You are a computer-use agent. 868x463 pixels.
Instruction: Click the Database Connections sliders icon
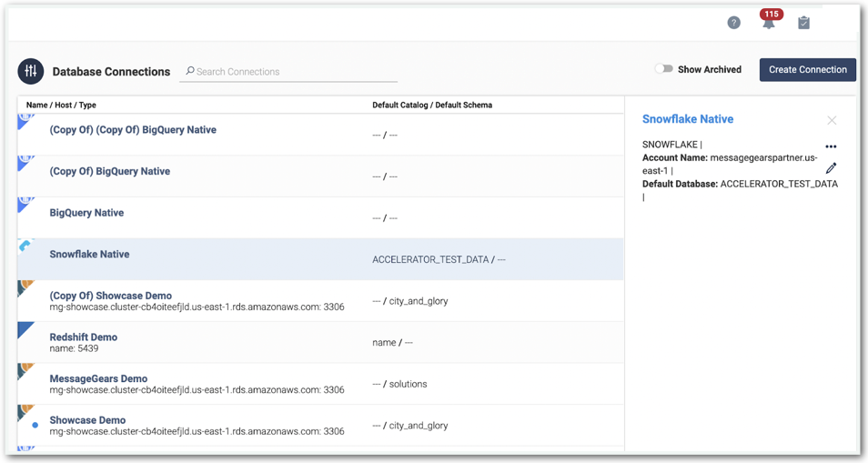(x=30, y=71)
